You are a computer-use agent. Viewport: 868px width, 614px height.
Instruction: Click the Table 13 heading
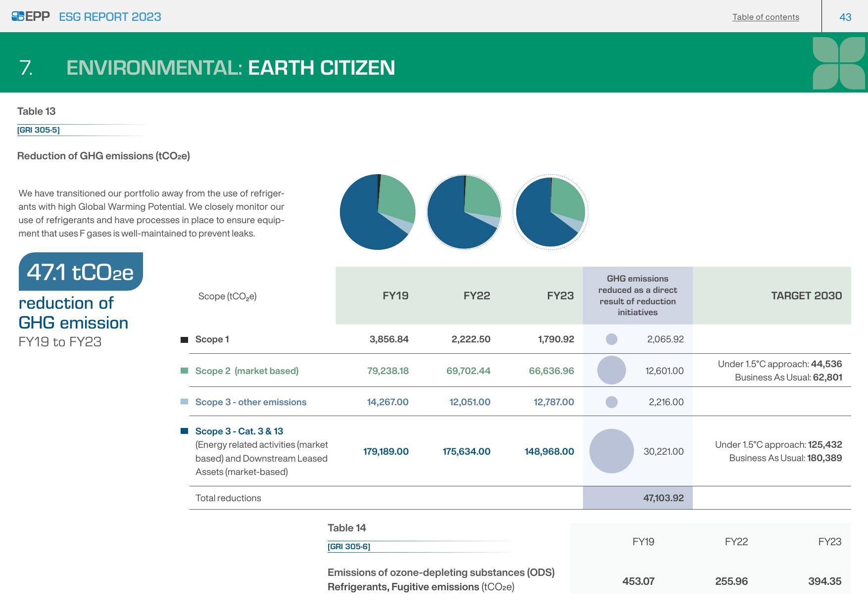pyautogui.click(x=36, y=111)
